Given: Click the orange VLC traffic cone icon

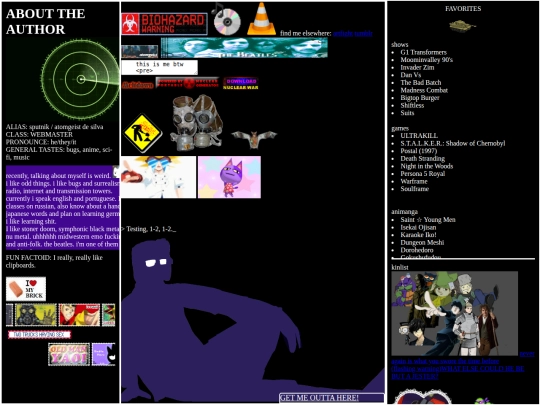Looking at the screenshot, I should coord(261,19).
